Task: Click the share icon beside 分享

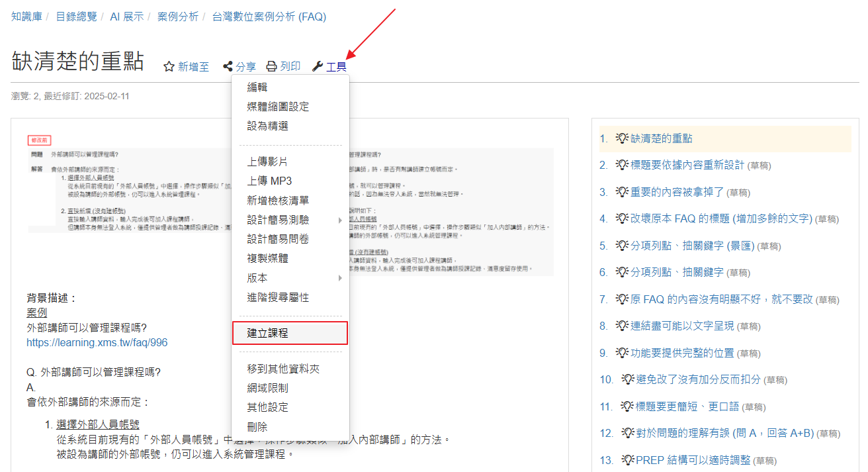Action: (x=228, y=66)
